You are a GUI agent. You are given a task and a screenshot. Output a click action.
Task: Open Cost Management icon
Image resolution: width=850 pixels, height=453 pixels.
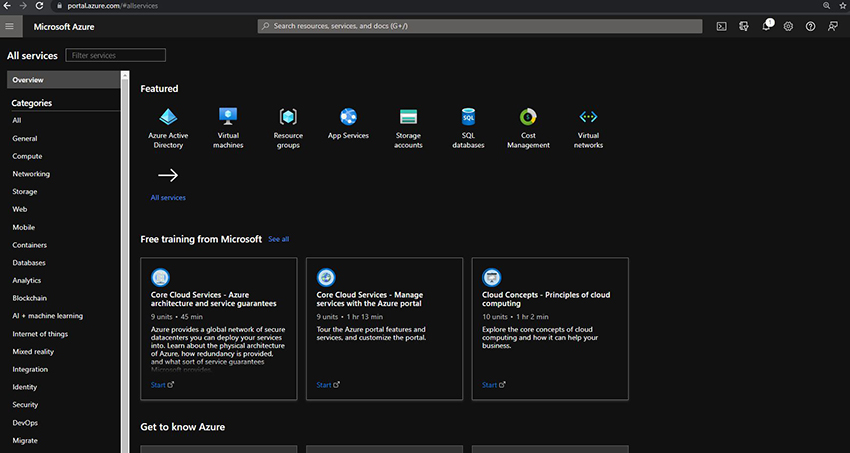tap(528, 117)
